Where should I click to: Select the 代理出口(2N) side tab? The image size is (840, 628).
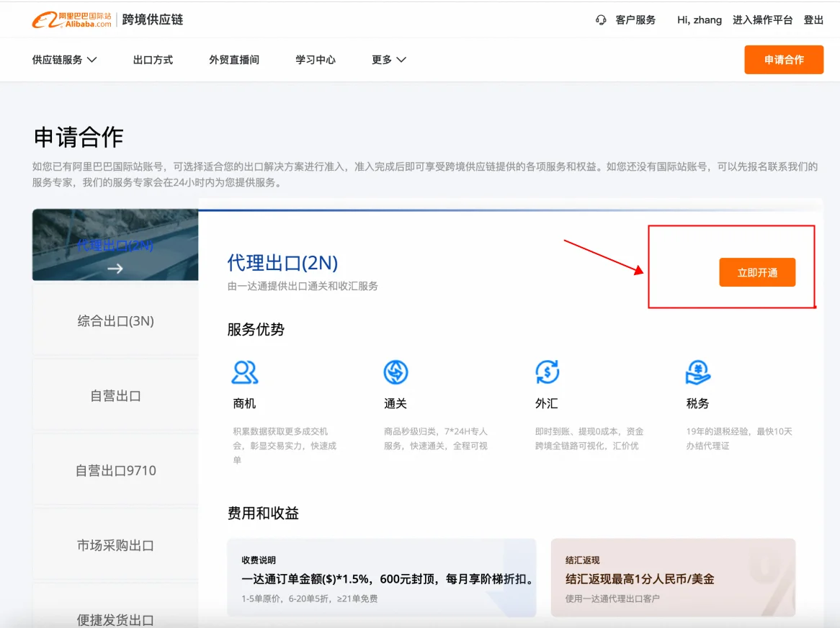tap(115, 245)
